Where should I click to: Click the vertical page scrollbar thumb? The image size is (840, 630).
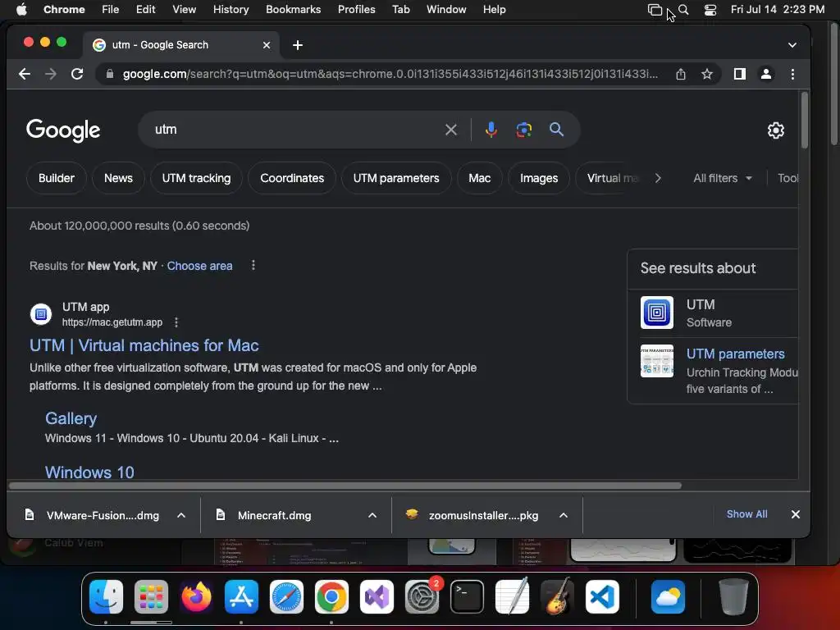pos(804,120)
